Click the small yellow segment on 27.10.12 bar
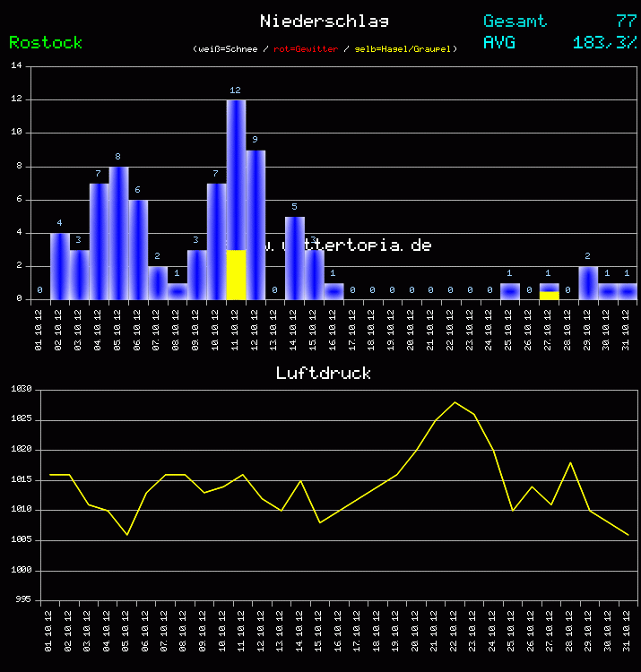 [550, 295]
